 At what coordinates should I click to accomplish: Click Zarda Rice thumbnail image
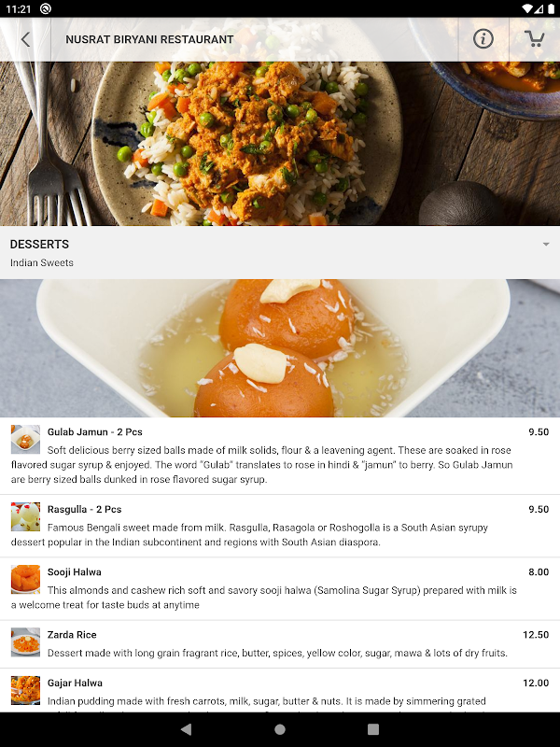[x=26, y=642]
